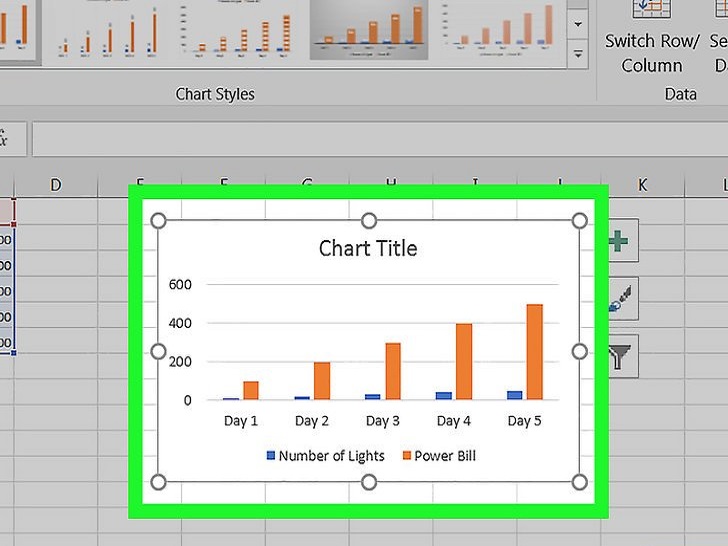Viewport: 728px width, 546px height.
Task: Select the orange Power Bill bar for Day 2
Action: [322, 381]
